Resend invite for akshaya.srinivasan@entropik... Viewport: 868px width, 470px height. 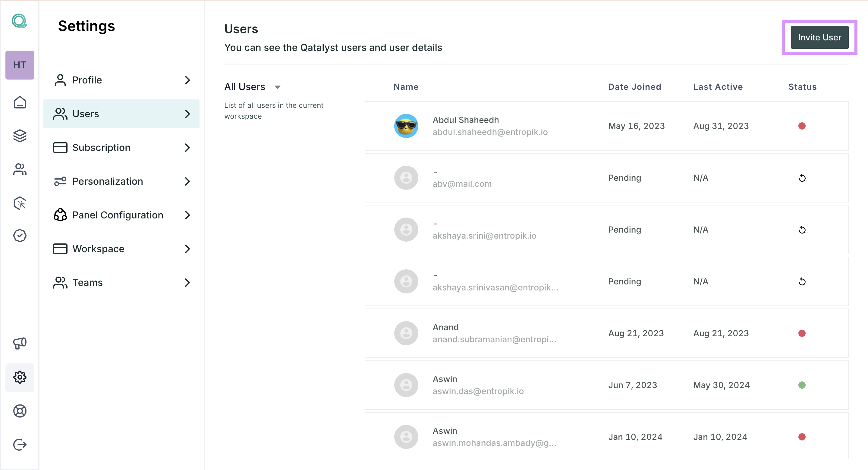tap(802, 282)
